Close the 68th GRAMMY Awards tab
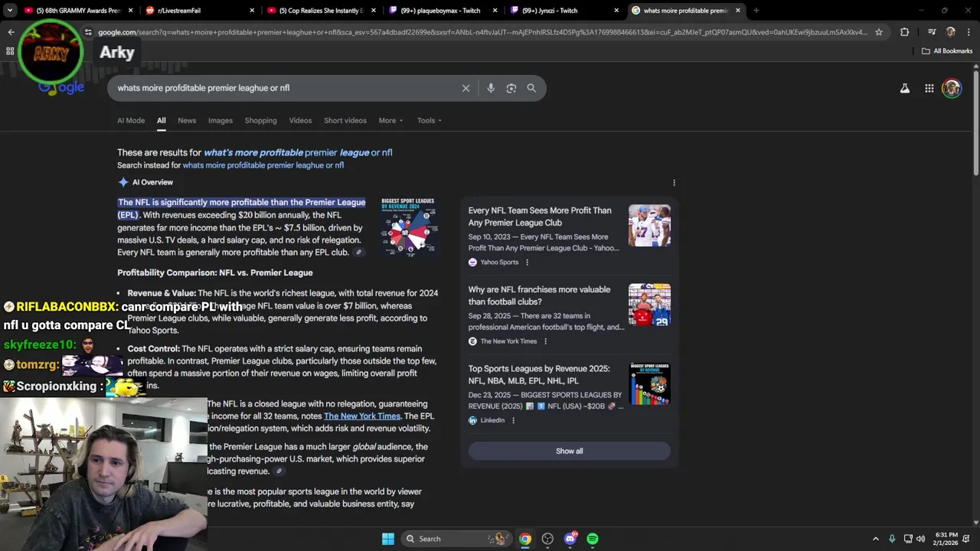The height and width of the screenshot is (551, 980). point(131,11)
